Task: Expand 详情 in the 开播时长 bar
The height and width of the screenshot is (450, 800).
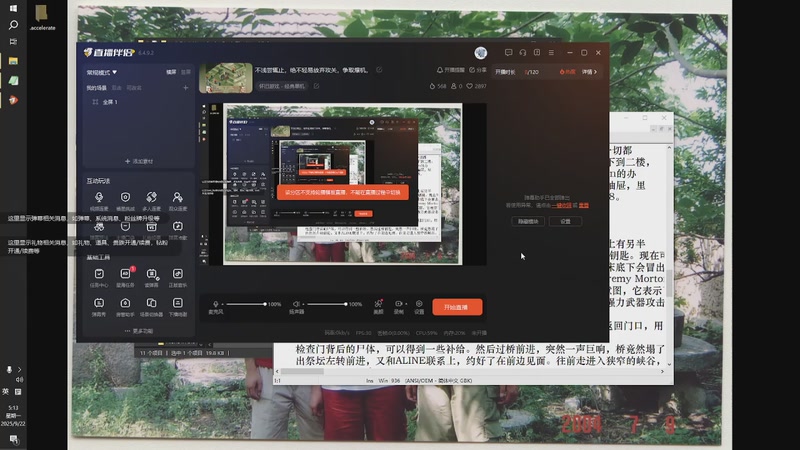Action: 589,72
